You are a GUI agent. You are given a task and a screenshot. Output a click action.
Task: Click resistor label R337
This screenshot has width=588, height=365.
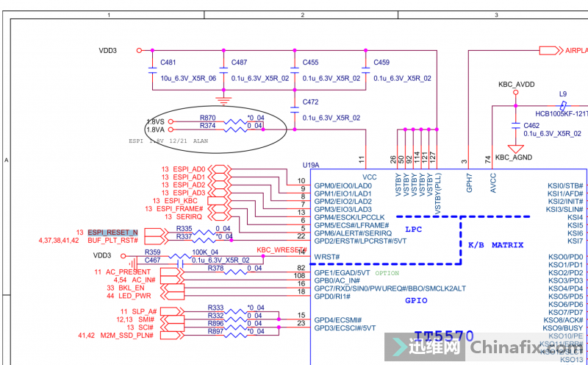coord(184,236)
